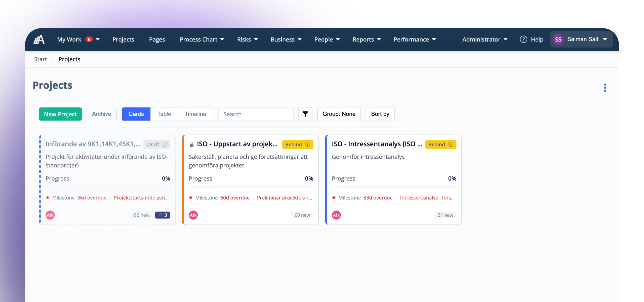
Task: Open the Salman Saif user menu
Action: (581, 40)
